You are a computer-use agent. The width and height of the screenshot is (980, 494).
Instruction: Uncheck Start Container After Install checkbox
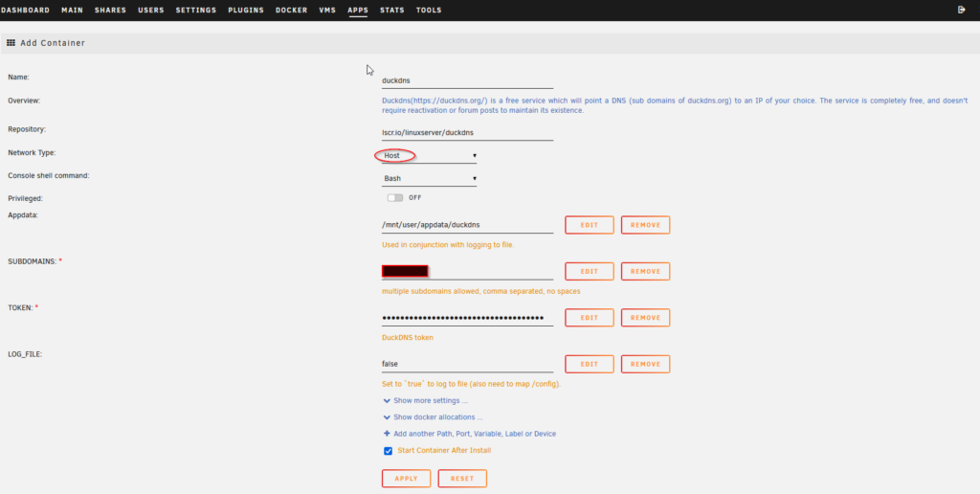point(388,450)
